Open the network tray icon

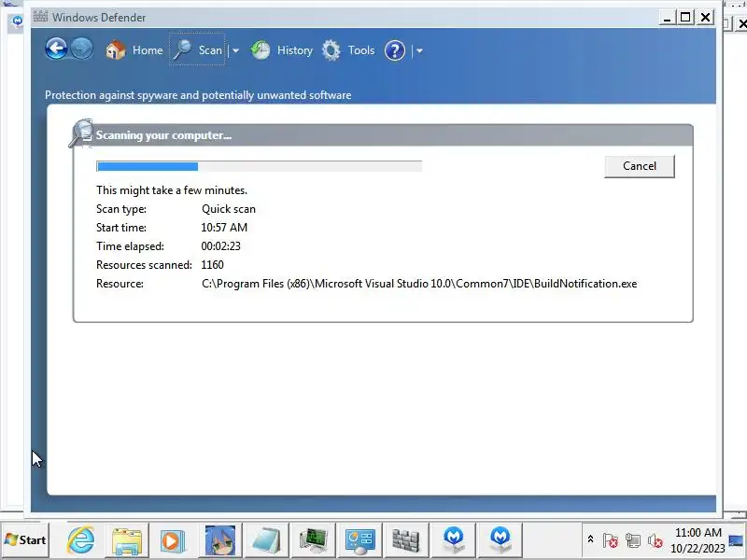633,540
